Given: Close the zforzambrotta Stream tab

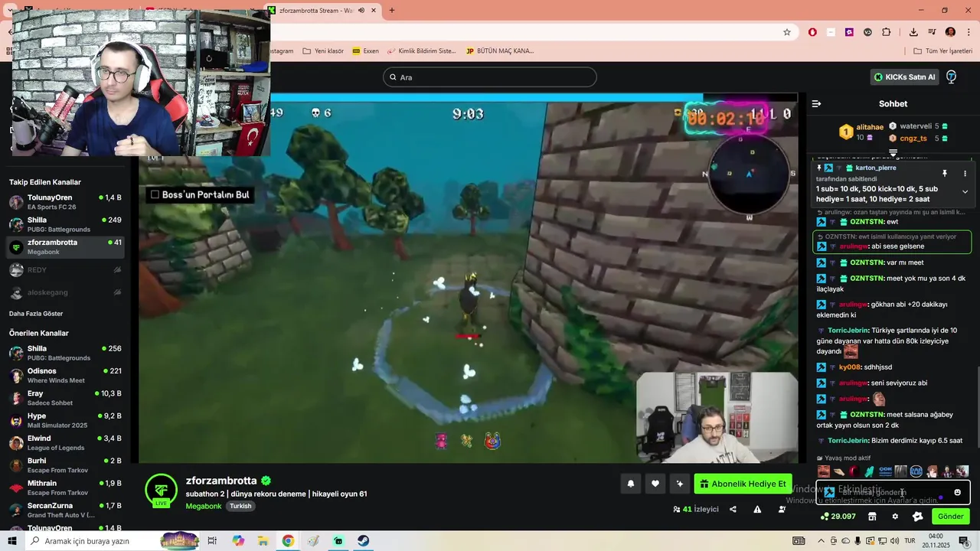Looking at the screenshot, I should (x=374, y=10).
